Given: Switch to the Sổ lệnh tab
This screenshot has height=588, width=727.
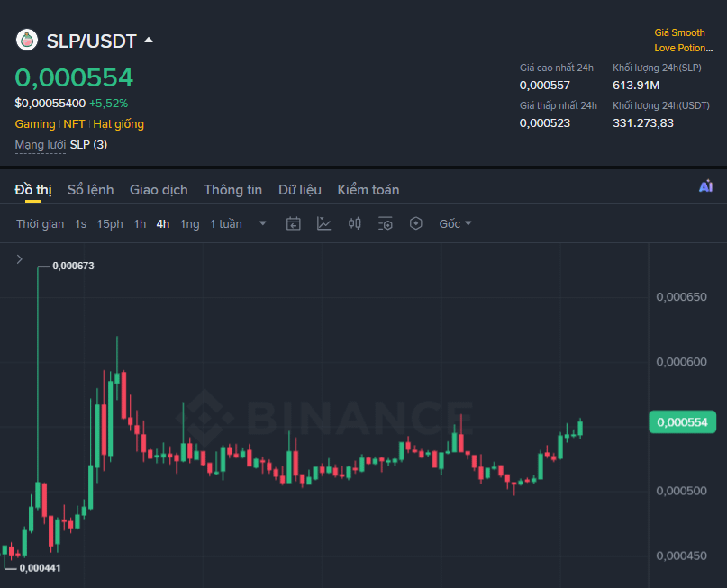Looking at the screenshot, I should (90, 190).
